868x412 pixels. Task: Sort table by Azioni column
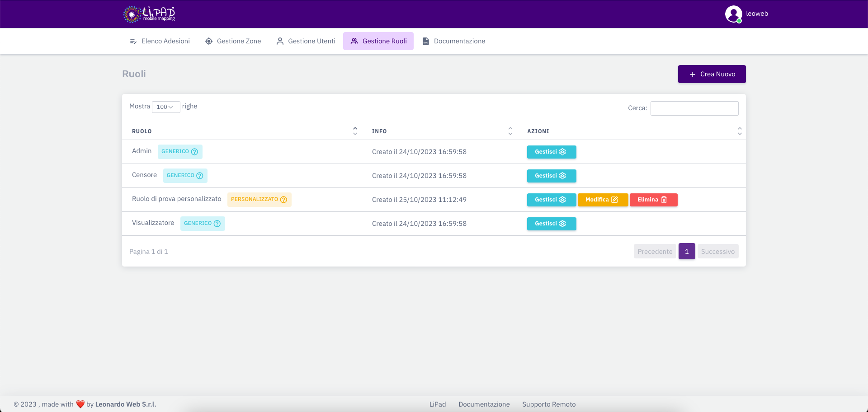coord(739,131)
